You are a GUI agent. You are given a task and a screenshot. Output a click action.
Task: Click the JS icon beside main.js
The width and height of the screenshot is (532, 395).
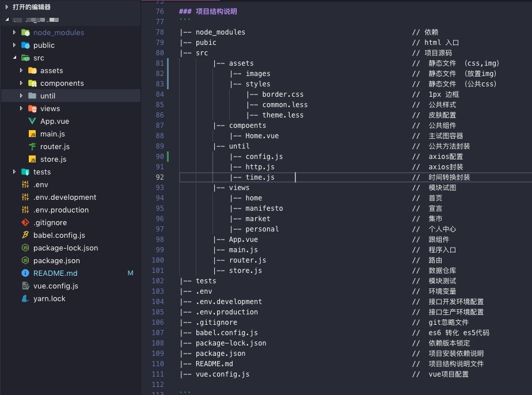point(32,134)
